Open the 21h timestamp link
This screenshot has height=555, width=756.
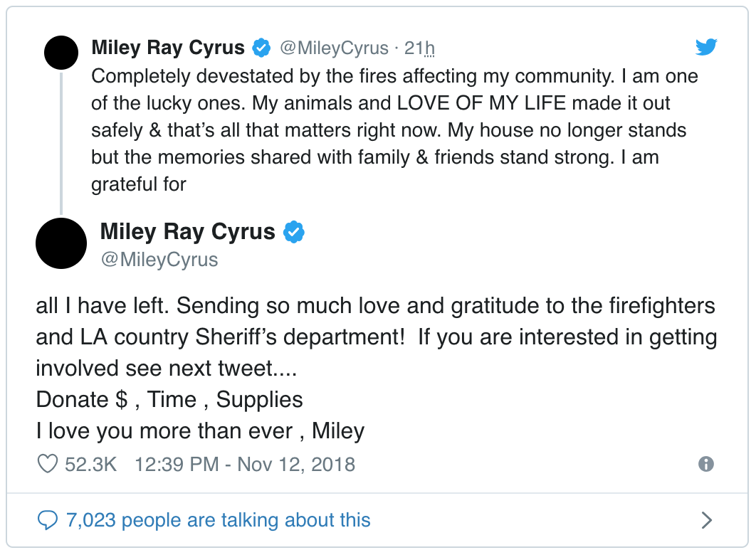click(419, 48)
